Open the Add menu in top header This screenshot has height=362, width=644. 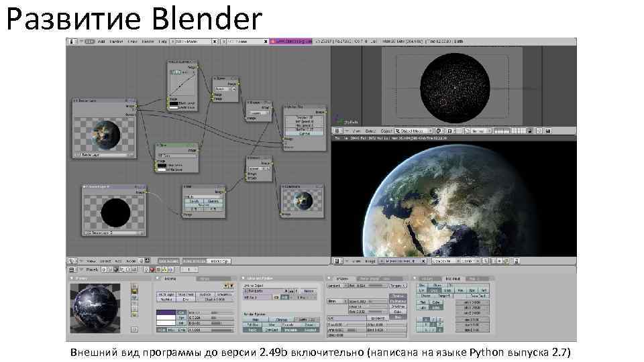[101, 42]
